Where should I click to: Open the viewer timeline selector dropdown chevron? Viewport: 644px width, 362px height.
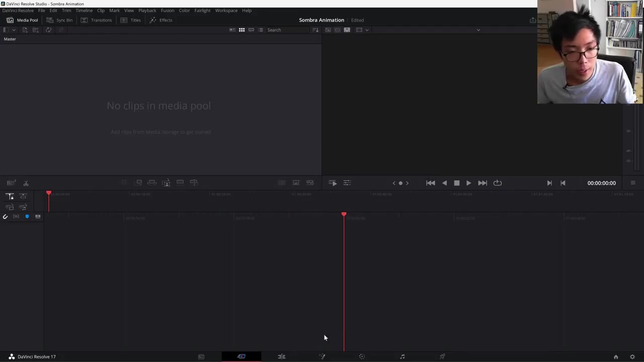478,30
